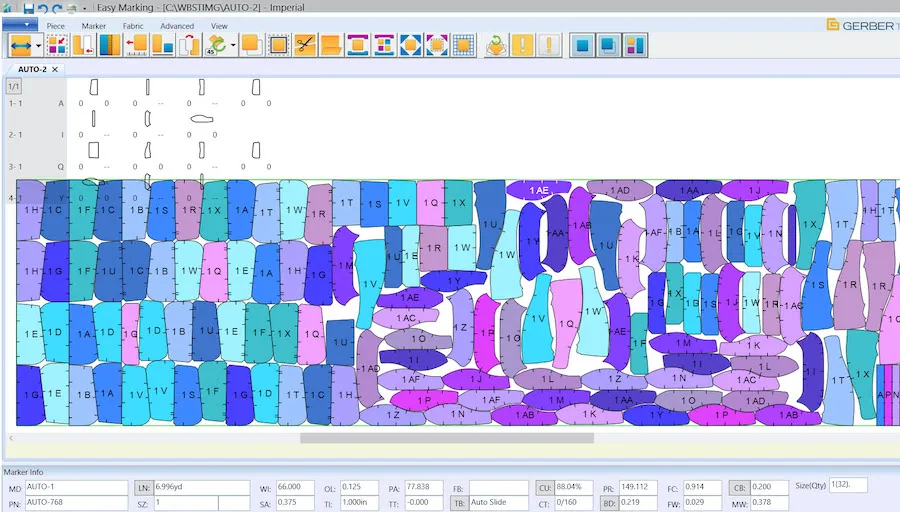This screenshot has height=512, width=900.
Task: Click the scroll left arrow below the marker
Action: click(10, 438)
